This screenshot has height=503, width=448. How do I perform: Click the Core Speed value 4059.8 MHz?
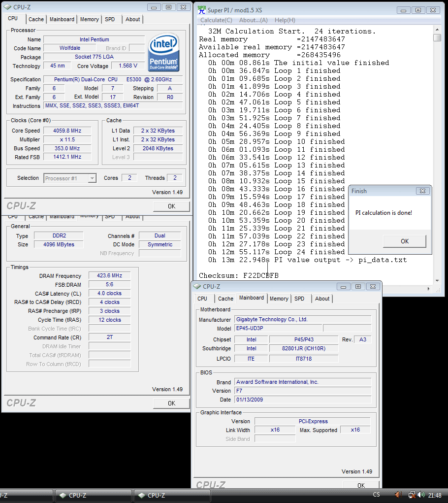tap(67, 131)
